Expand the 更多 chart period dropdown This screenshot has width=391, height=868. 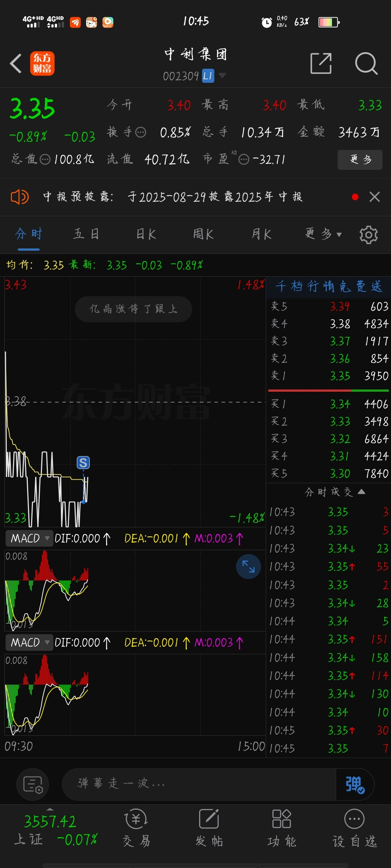(x=323, y=234)
